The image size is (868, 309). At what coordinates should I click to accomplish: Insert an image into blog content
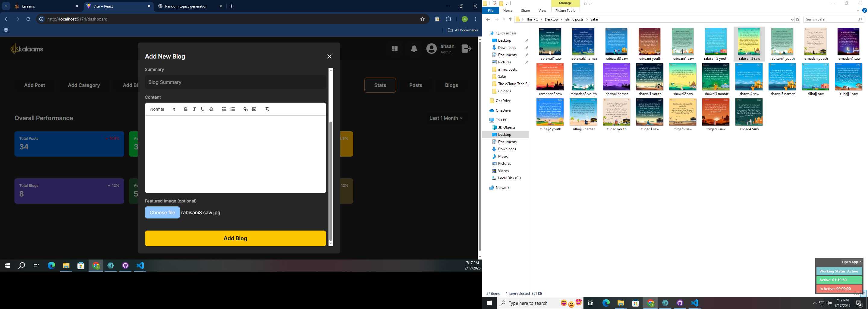(254, 109)
